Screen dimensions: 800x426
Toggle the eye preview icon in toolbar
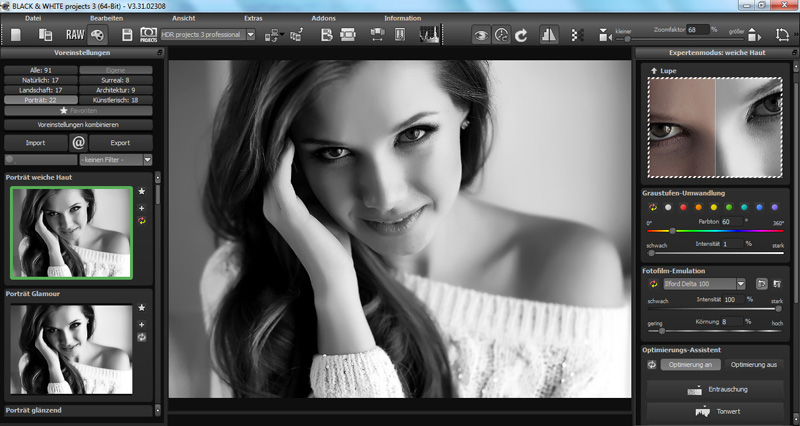coord(481,35)
